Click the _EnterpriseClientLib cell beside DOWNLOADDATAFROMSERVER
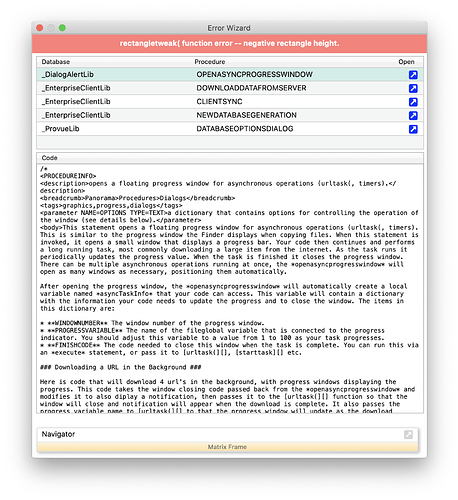Viewport: 458px width, 500px height. pyautogui.click(x=76, y=88)
